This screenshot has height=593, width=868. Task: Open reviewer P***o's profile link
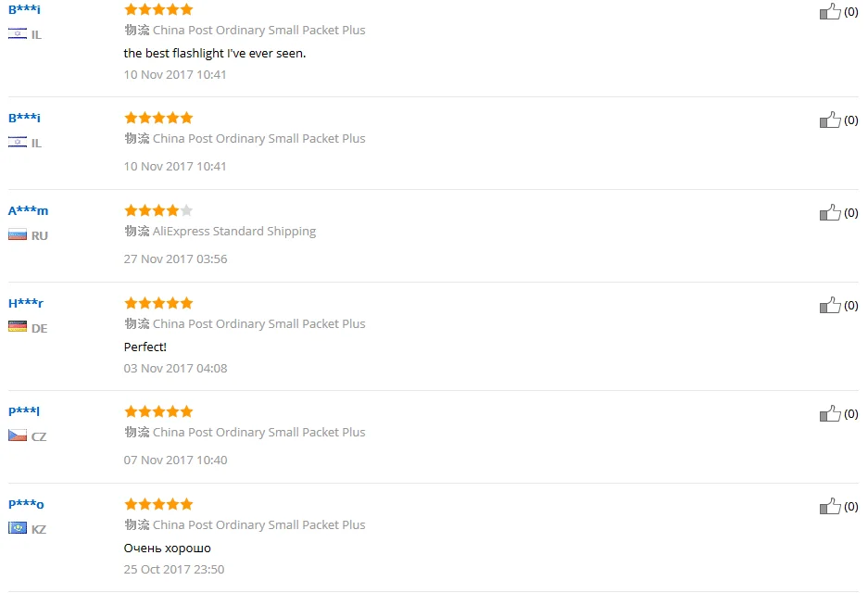pos(26,505)
